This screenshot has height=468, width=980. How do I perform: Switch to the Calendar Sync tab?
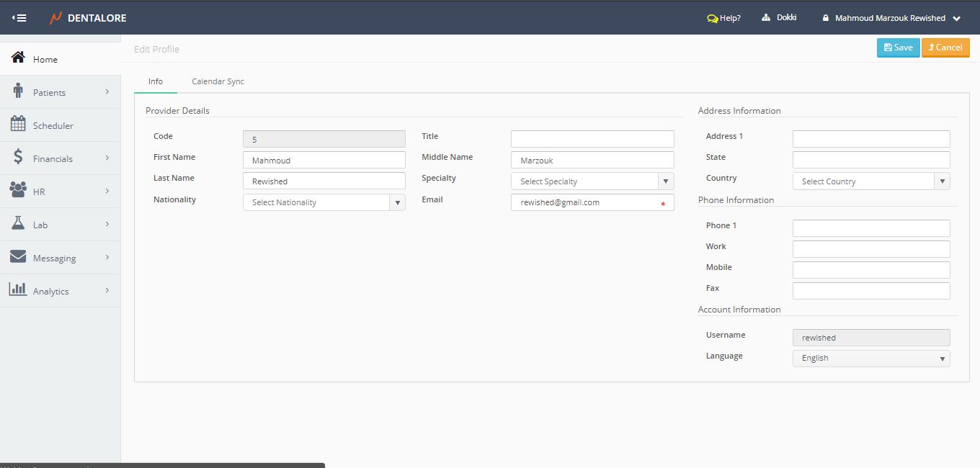pyautogui.click(x=218, y=81)
